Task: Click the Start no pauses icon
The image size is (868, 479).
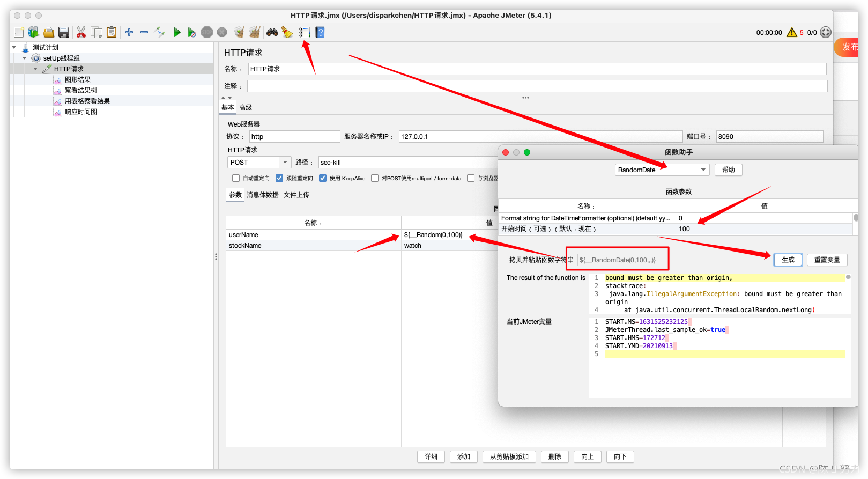Action: pyautogui.click(x=191, y=32)
